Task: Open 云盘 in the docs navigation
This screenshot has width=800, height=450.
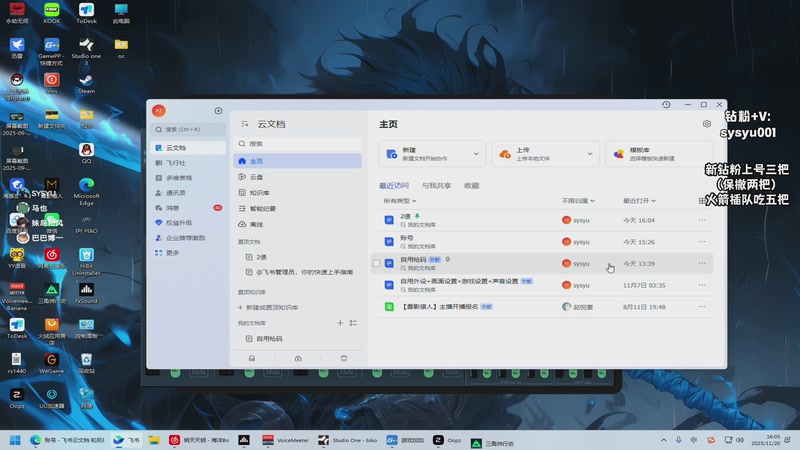Action: tap(297, 177)
